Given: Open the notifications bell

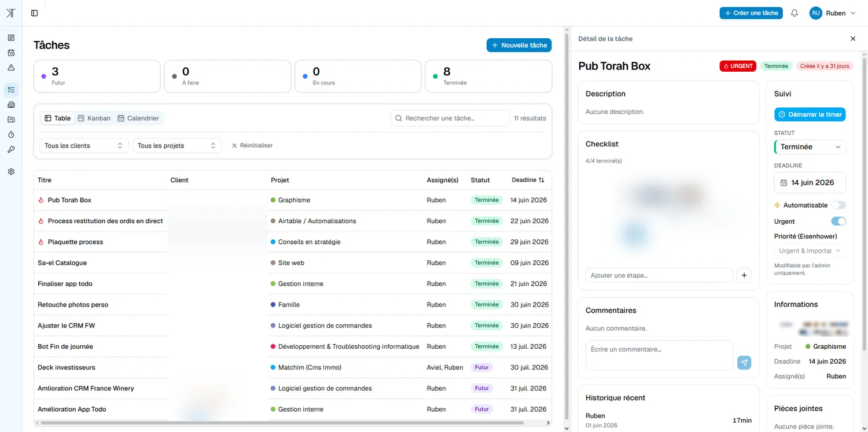Looking at the screenshot, I should (x=795, y=13).
